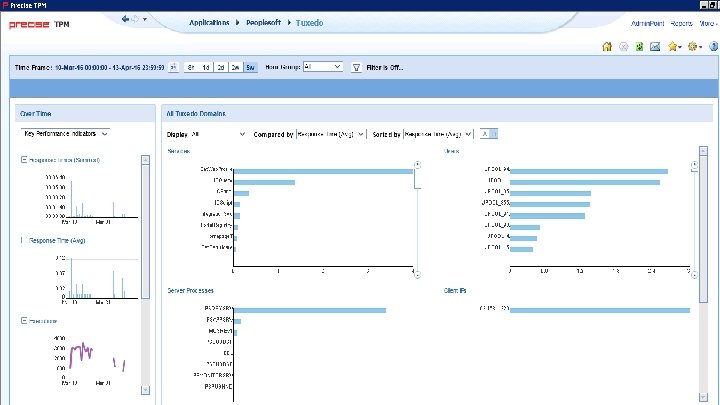720x405 pixels.
Task: Click the first view toggle icon after Sorted by
Action: point(484,134)
